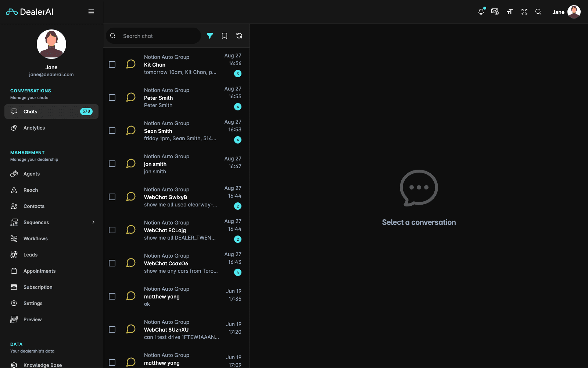
Task: Click the chat bubble icon for Peter Smith
Action: 131,98
